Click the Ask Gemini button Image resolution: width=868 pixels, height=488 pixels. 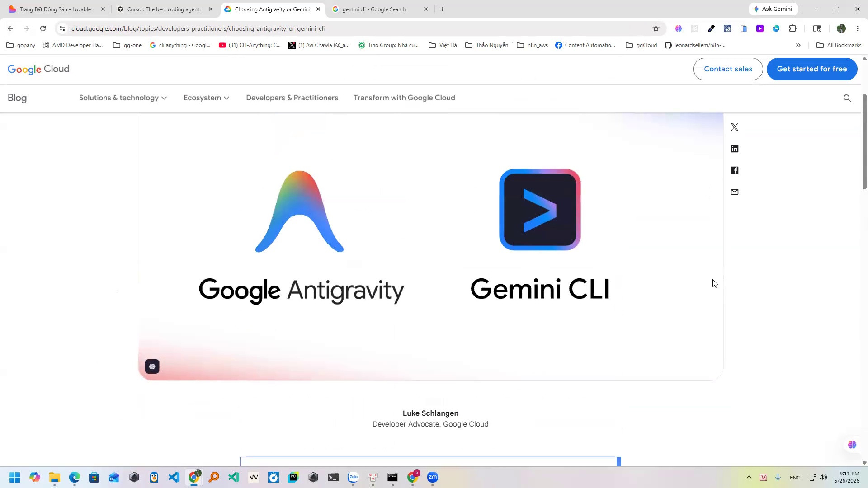773,9
